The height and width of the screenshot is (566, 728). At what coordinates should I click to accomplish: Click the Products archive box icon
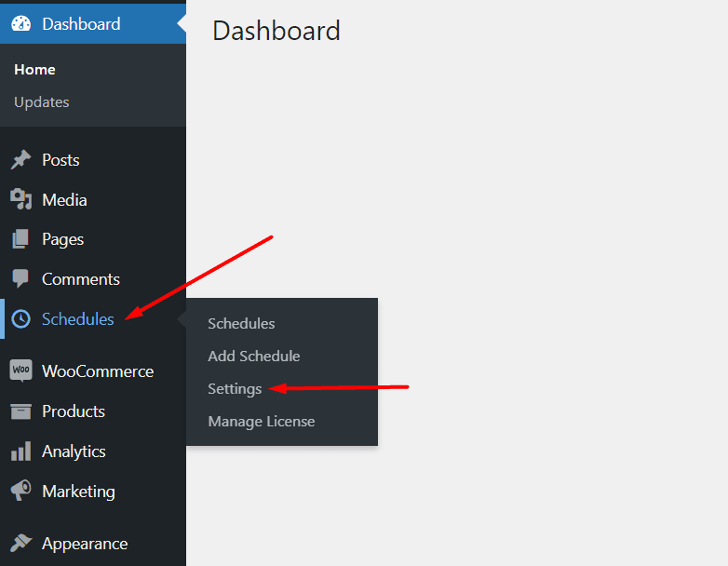click(x=20, y=411)
